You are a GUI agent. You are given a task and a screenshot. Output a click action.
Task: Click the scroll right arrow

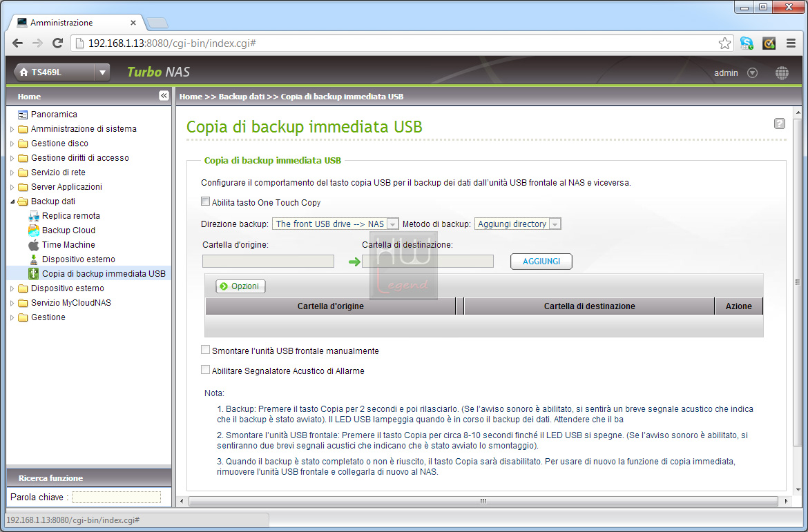coord(786,500)
